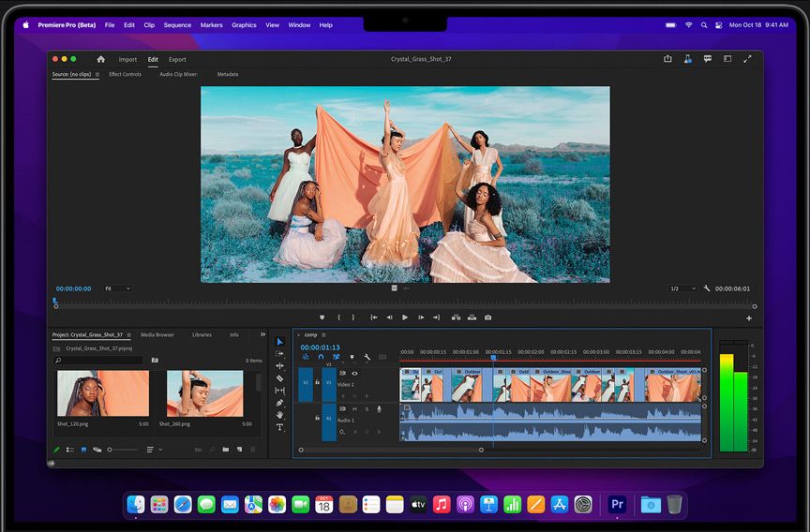The height and width of the screenshot is (532, 810).
Task: Select the Hand tool
Action: point(279,415)
